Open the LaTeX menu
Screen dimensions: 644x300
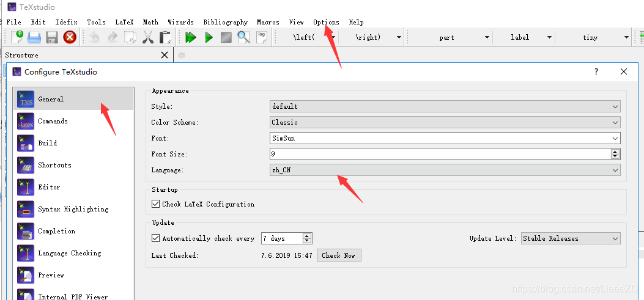[124, 22]
